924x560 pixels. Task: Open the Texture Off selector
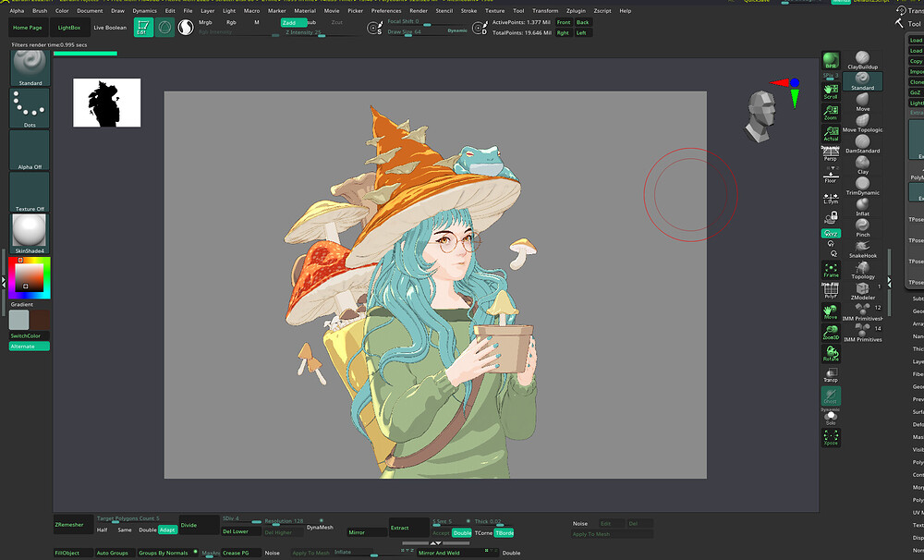pos(30,192)
